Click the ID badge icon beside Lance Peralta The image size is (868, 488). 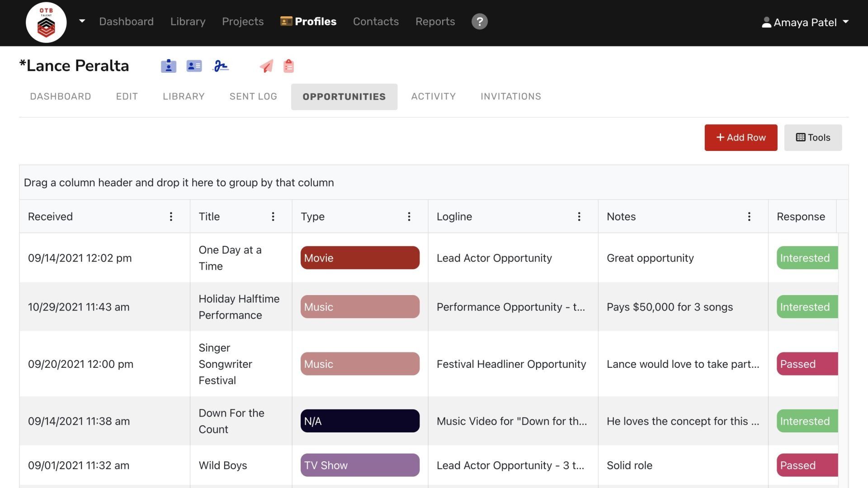point(168,66)
